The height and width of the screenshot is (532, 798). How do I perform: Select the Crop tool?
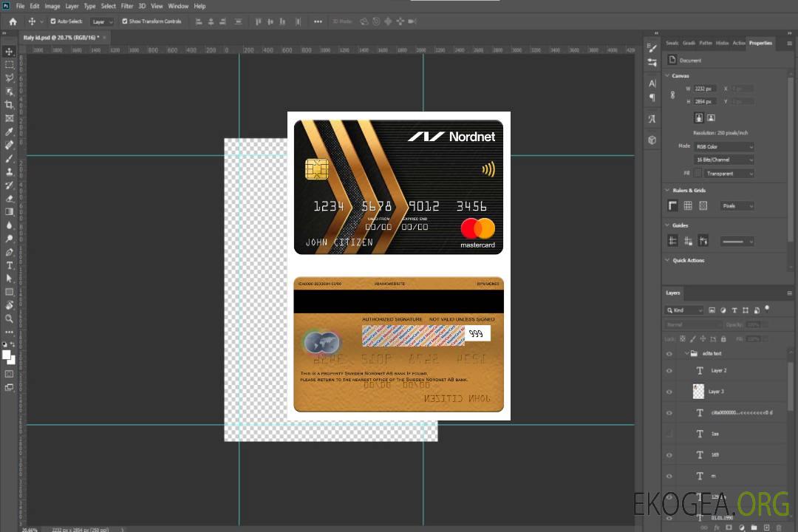pyautogui.click(x=9, y=105)
